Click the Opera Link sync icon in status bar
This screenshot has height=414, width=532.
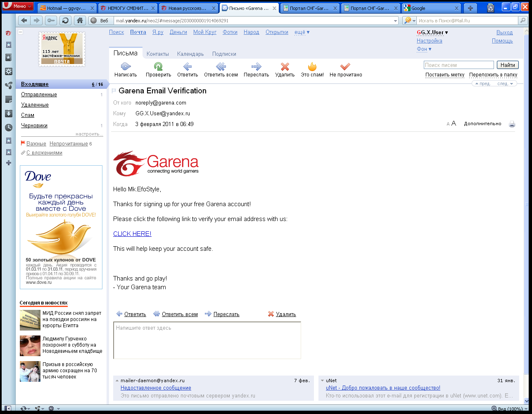(x=24, y=409)
